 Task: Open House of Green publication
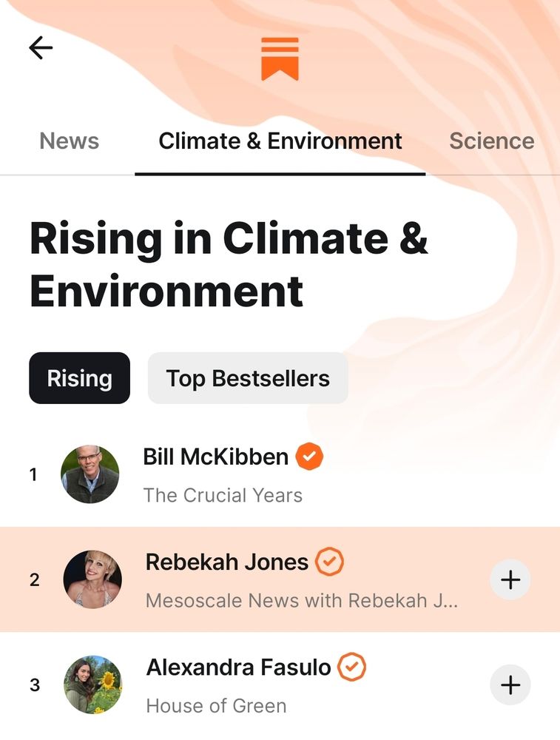(x=216, y=706)
